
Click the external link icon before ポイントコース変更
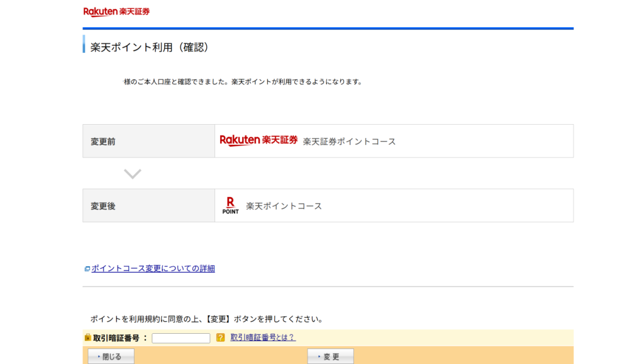pos(87,269)
